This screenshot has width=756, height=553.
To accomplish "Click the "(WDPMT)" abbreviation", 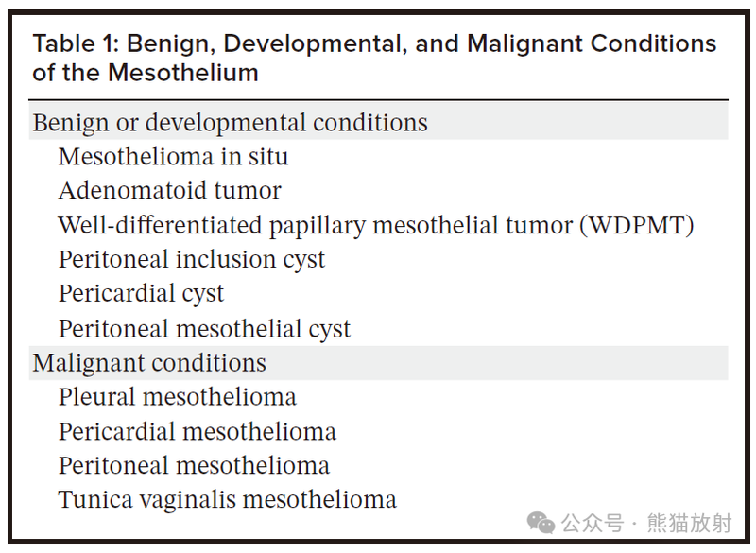I will (637, 225).
